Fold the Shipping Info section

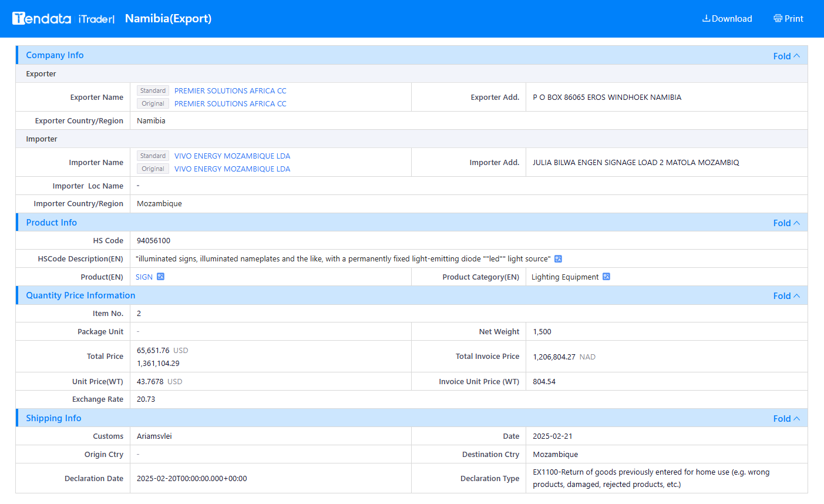coord(786,418)
